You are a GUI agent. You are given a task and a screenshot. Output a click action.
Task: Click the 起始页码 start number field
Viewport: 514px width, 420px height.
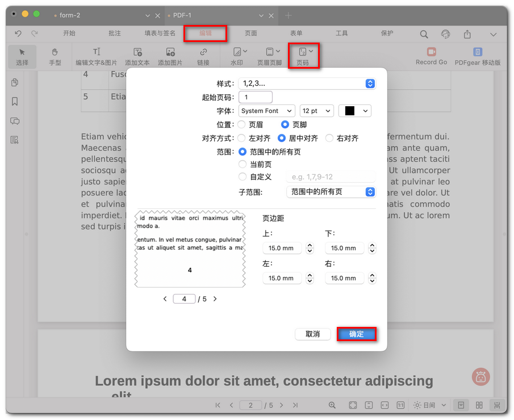tap(256, 97)
